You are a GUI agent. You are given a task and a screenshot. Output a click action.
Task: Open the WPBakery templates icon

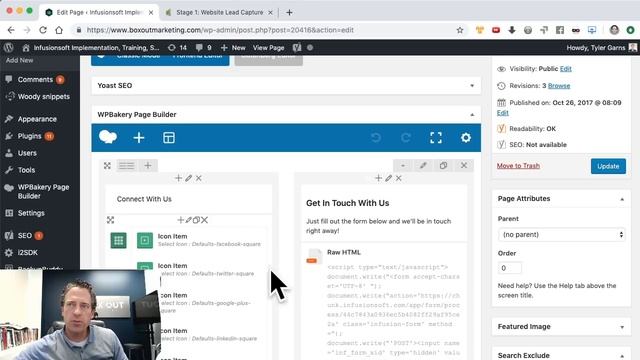(x=169, y=138)
